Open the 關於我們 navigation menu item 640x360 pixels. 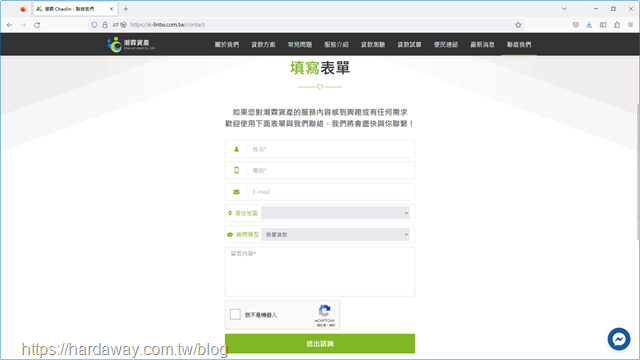click(x=227, y=44)
